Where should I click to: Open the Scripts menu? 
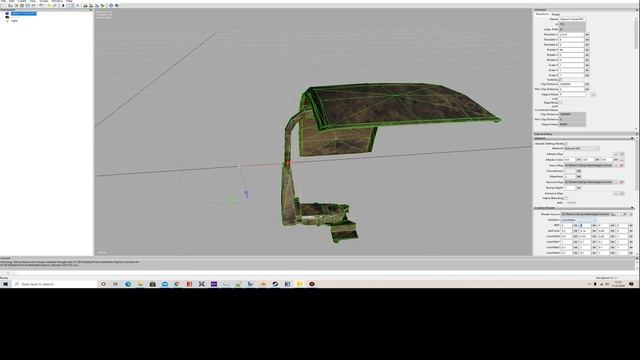[x=44, y=1]
